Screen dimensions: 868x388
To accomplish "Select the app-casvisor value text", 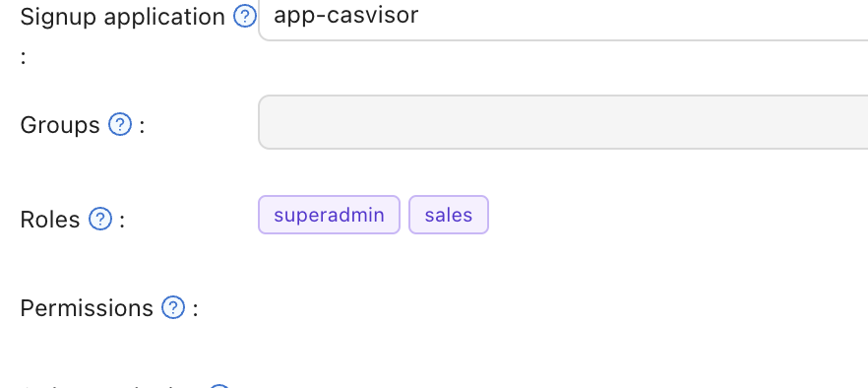I will tap(346, 15).
